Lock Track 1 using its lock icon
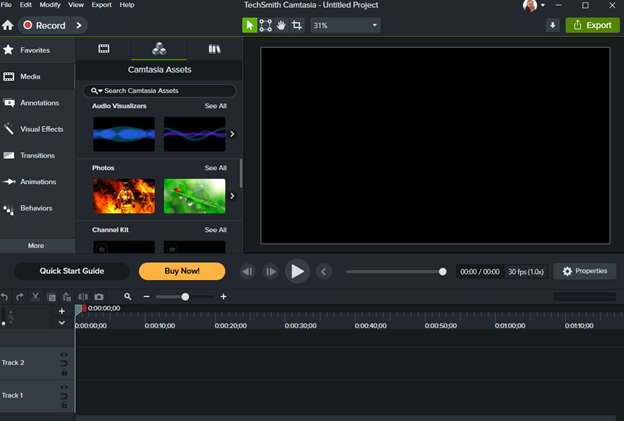624x421 pixels. click(64, 405)
